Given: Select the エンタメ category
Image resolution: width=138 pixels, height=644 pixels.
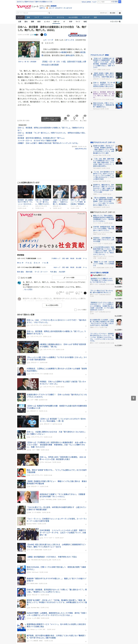Looking at the screenshot, I should point(47,21).
